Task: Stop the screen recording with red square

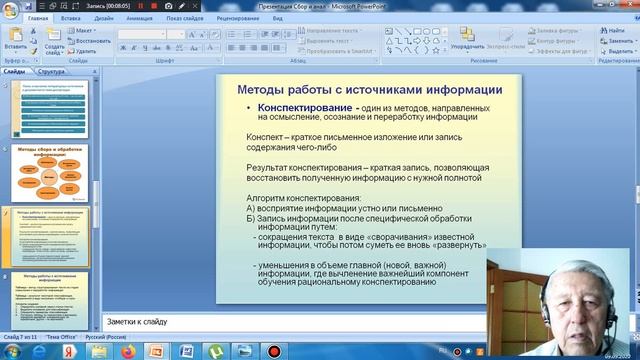Action: point(154,6)
